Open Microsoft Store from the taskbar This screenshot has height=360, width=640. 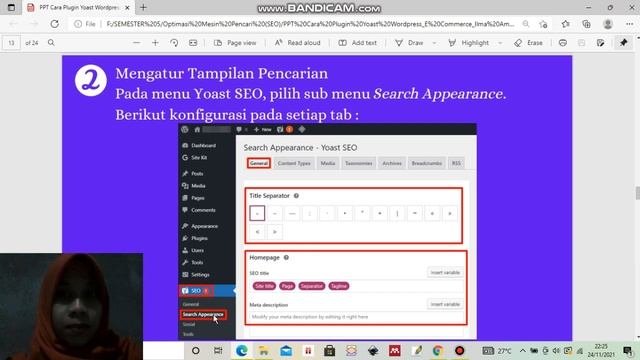click(330, 351)
